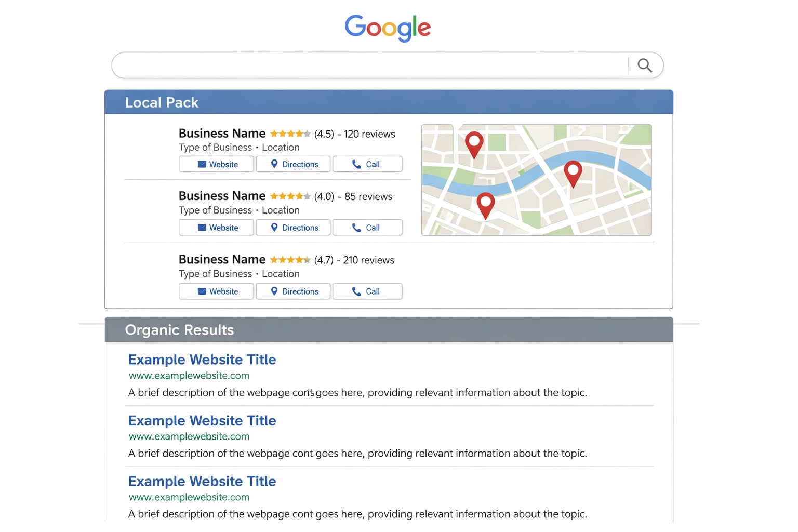The width and height of the screenshot is (798, 532).
Task: Click the Organic Results section header
Action: [x=179, y=330]
